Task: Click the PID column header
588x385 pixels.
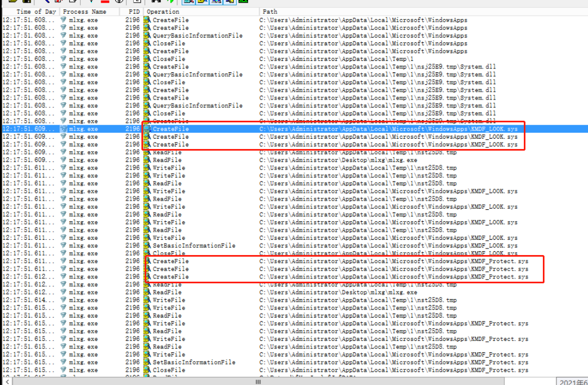Action: coord(134,11)
